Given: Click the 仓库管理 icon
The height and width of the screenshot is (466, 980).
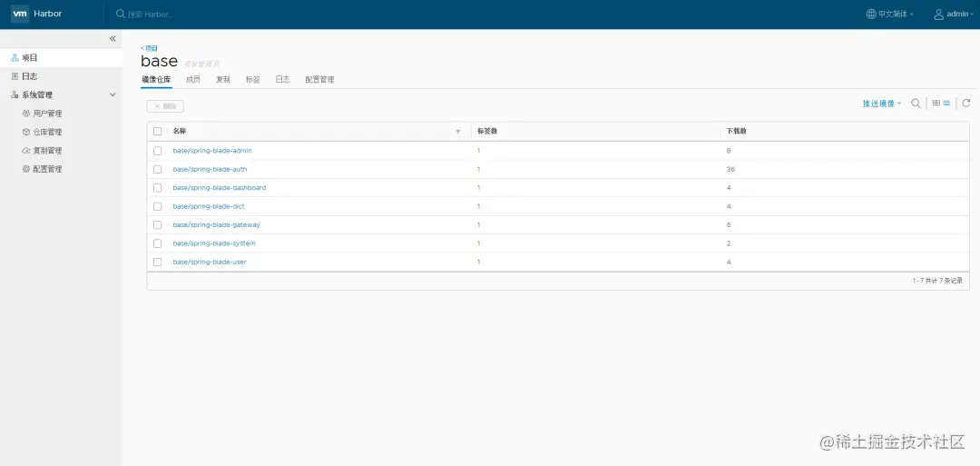Looking at the screenshot, I should pyautogui.click(x=26, y=132).
